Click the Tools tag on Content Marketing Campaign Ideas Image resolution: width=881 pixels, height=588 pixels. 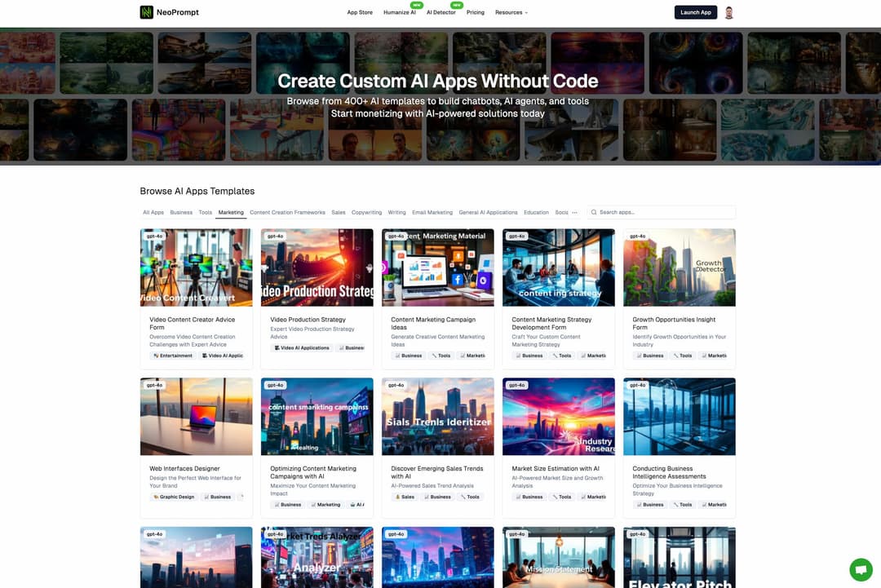coord(440,355)
